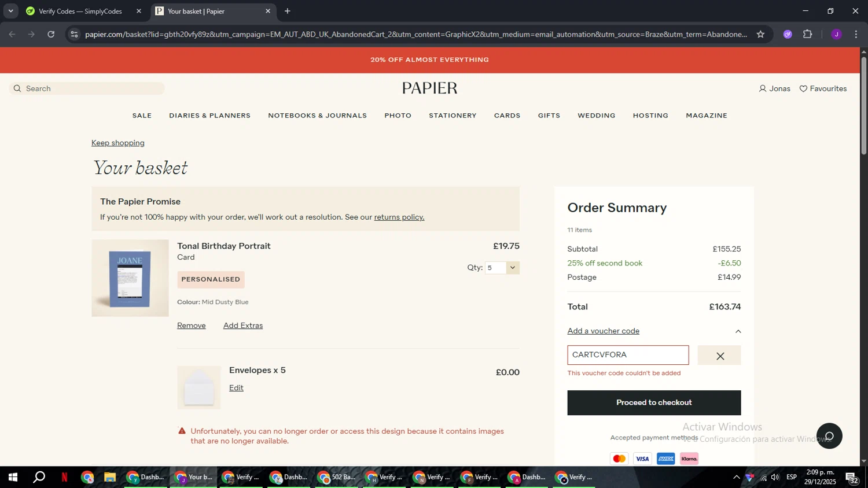Open the volume control in system tray
The image size is (868, 488).
[x=775, y=478]
